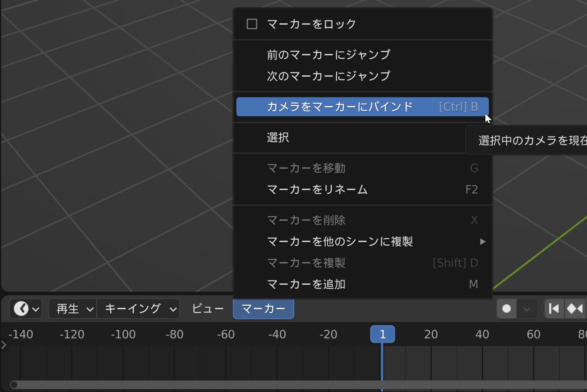This screenshot has width=587, height=392.
Task: Open the ビュー menu
Action: point(208,309)
